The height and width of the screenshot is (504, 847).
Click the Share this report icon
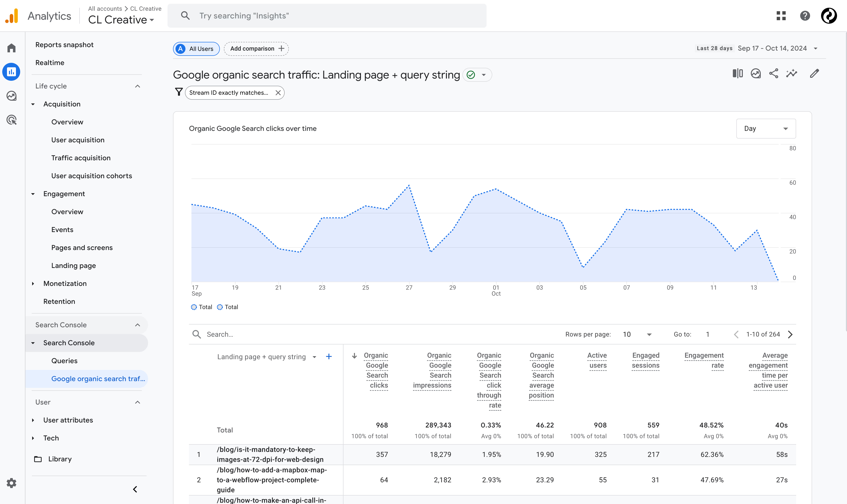(x=774, y=73)
